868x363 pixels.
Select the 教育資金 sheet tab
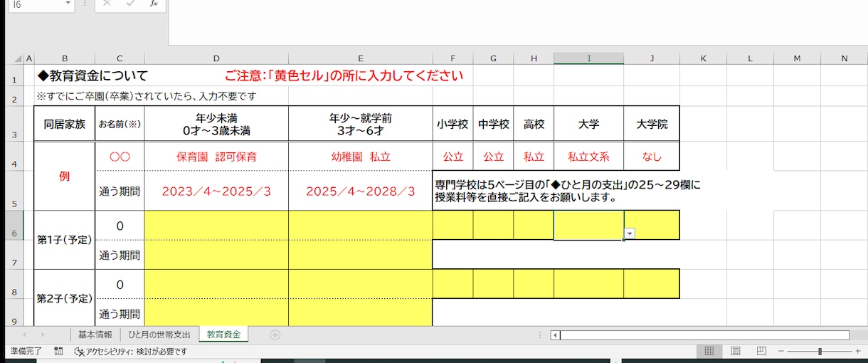223,335
